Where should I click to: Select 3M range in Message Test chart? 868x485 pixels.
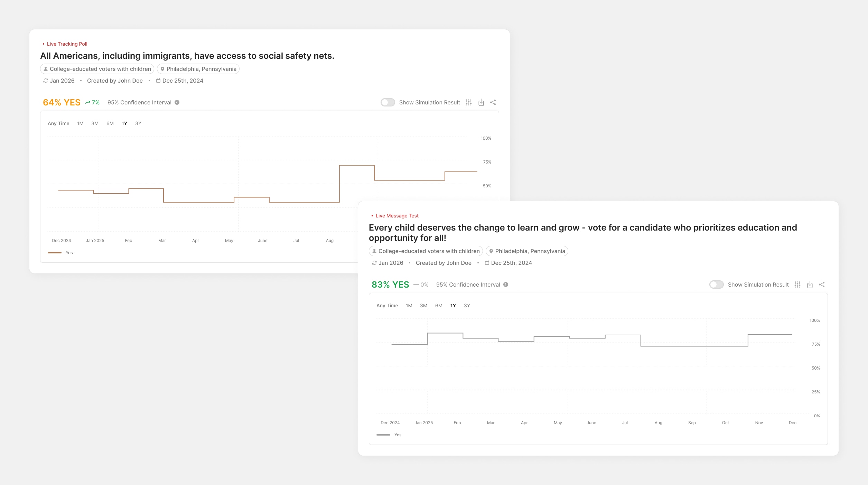pyautogui.click(x=424, y=306)
